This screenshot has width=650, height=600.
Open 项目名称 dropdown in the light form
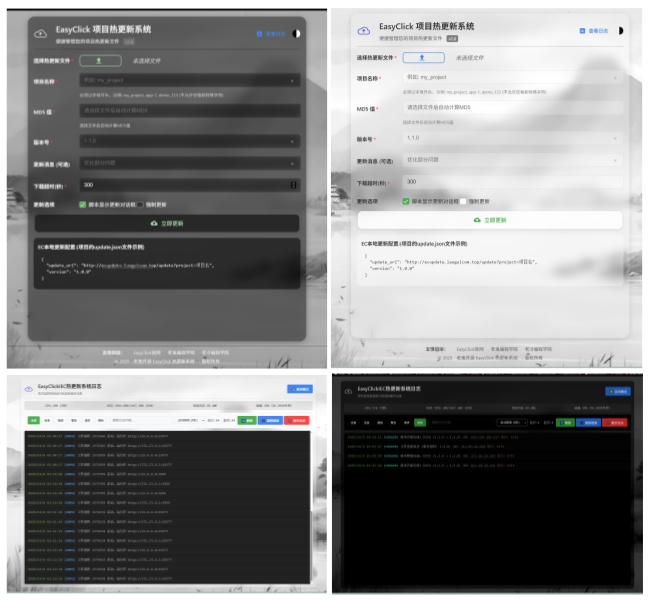512,78
